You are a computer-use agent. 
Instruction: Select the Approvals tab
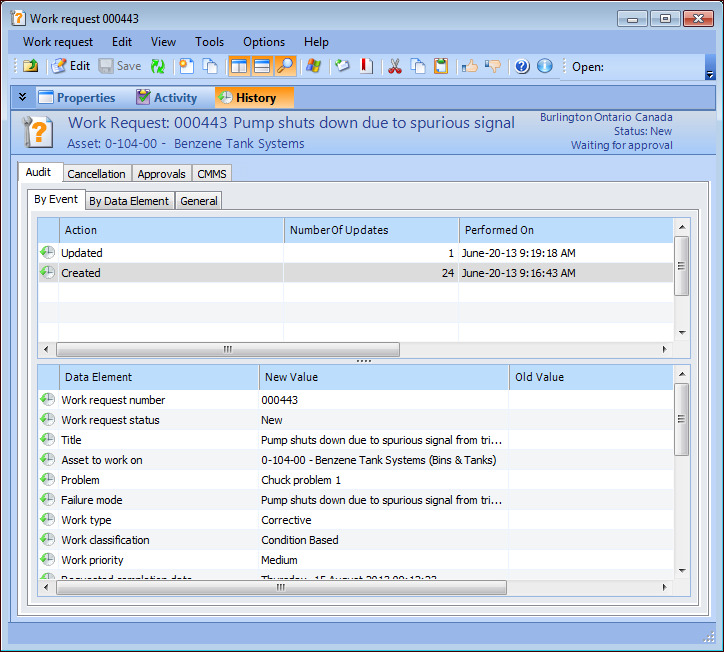[x=161, y=174]
